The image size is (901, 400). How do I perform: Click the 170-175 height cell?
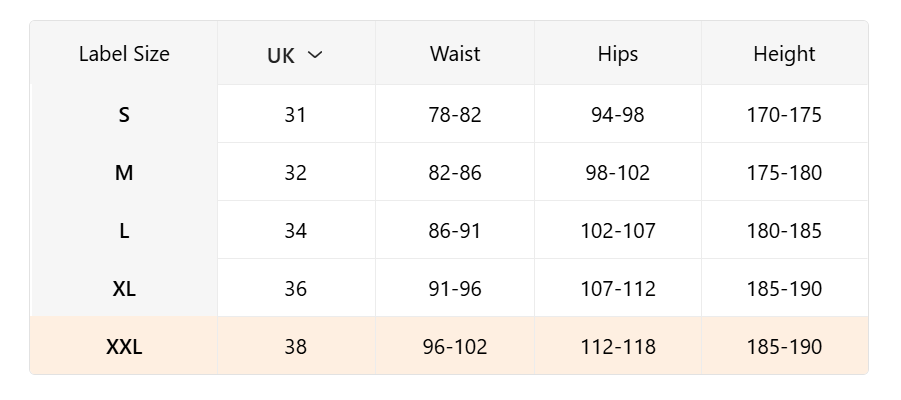(x=784, y=115)
